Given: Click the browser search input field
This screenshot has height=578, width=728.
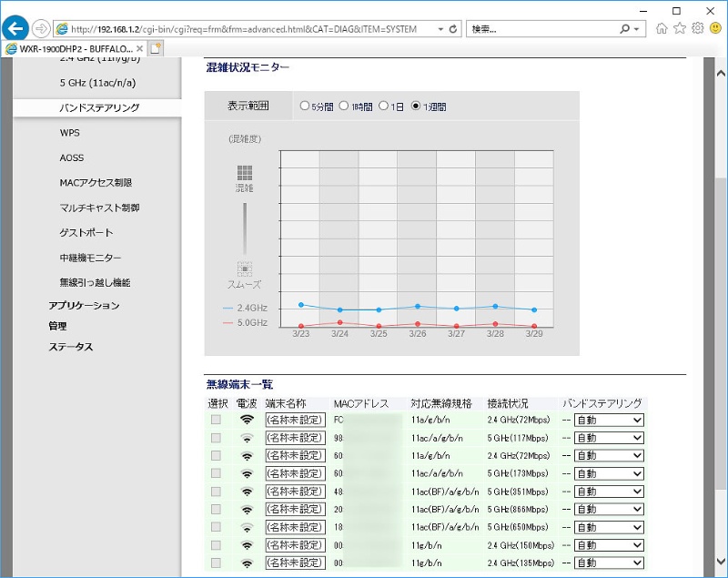Looking at the screenshot, I should [x=541, y=29].
